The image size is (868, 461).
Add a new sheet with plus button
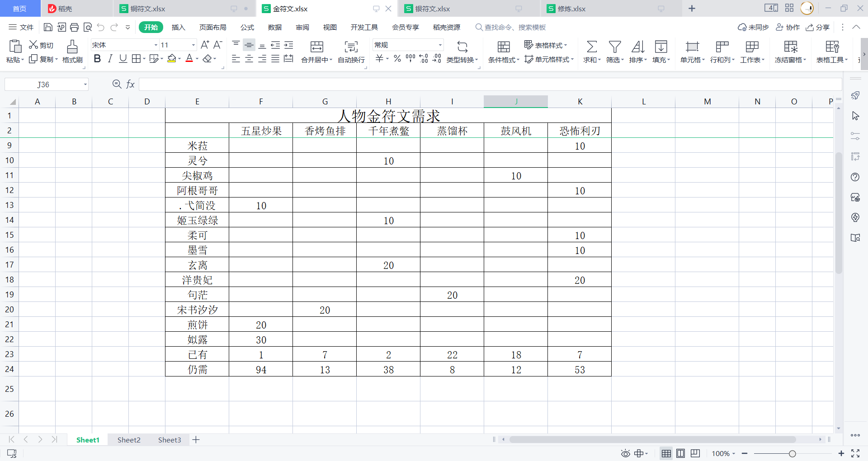[196, 440]
